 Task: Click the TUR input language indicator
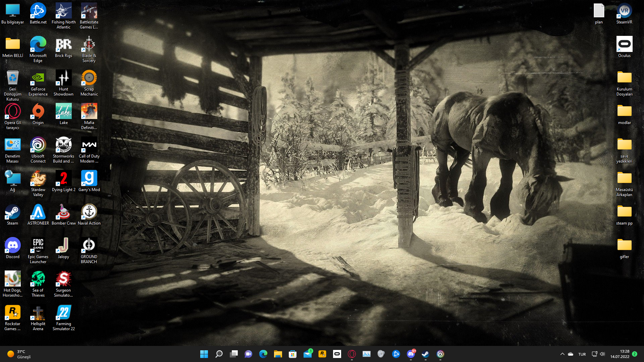point(582,354)
